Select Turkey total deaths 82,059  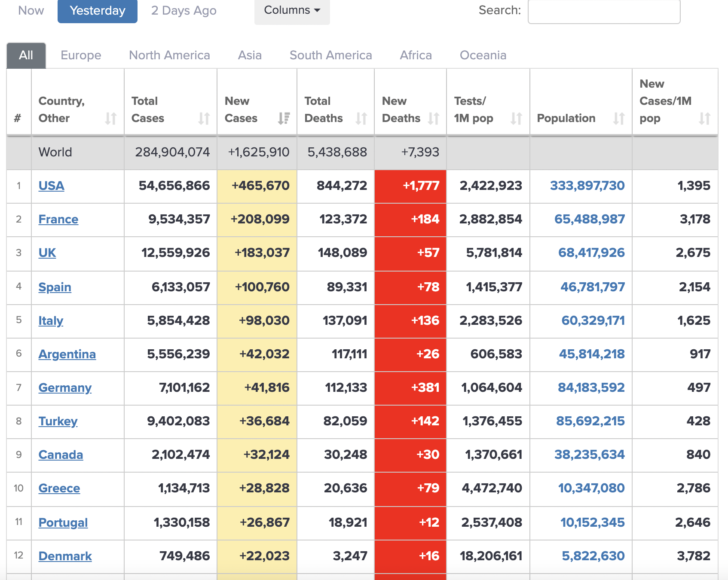pos(346,421)
